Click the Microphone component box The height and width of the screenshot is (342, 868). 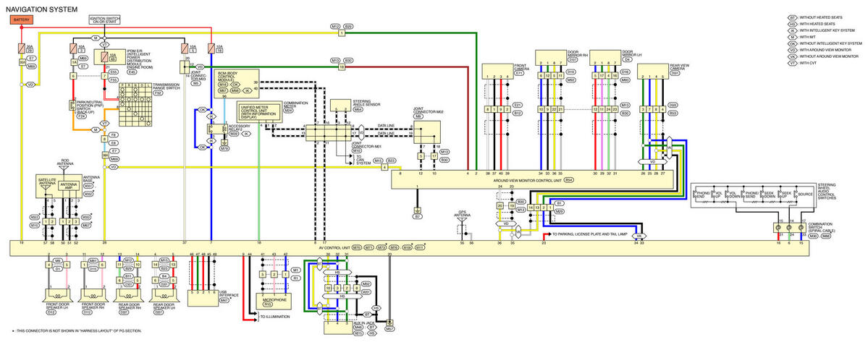point(274,302)
